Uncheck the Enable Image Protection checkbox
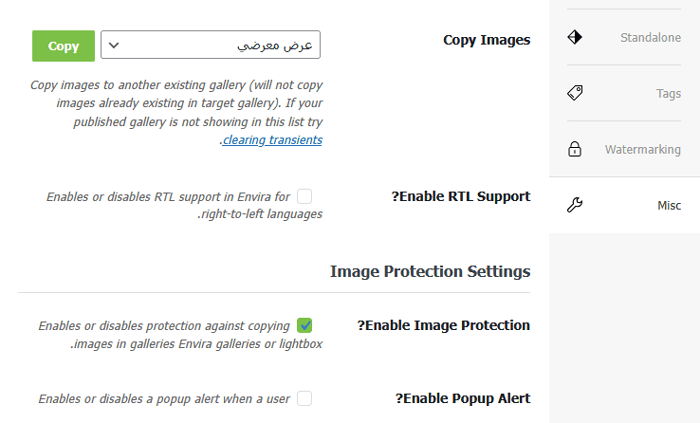Viewport: 700px width, 423px height. [304, 325]
